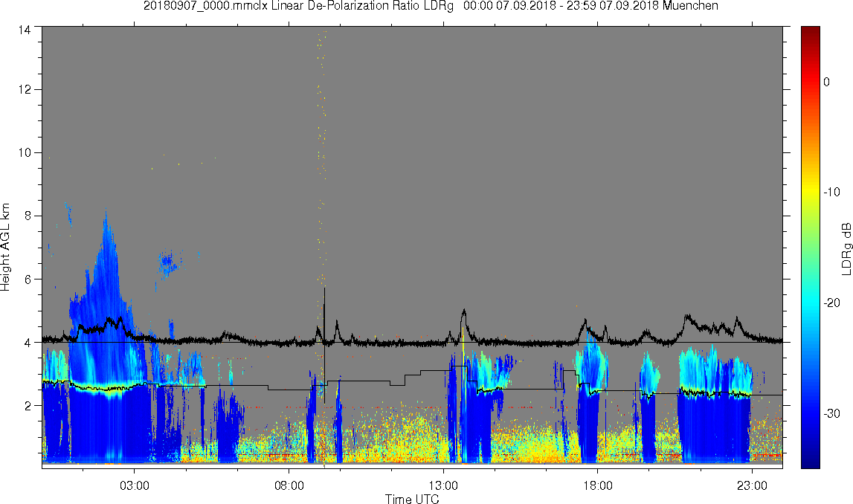Click the 'Height AGL km' axis label

coord(5,248)
